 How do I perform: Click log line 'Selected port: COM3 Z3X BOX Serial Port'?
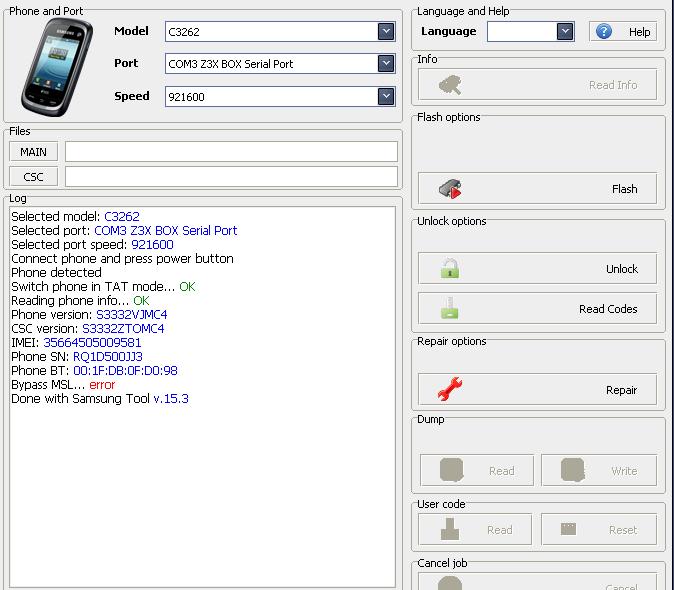click(124, 230)
